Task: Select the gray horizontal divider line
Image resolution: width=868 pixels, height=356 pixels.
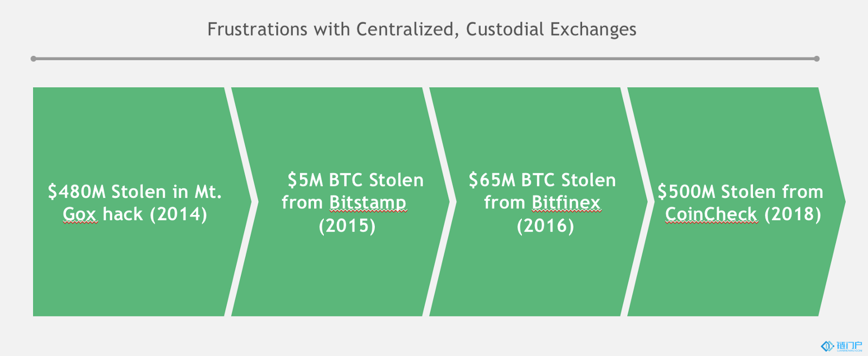Action: coord(425,59)
